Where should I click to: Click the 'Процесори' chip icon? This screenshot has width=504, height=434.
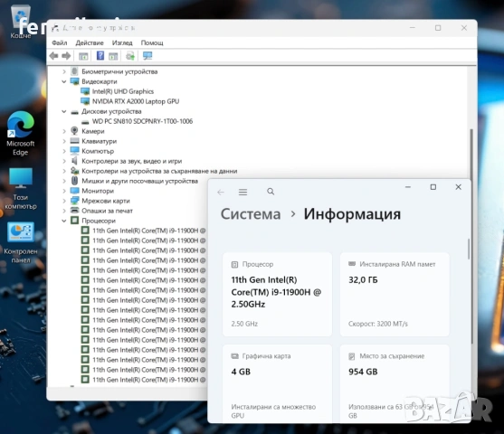click(74, 221)
